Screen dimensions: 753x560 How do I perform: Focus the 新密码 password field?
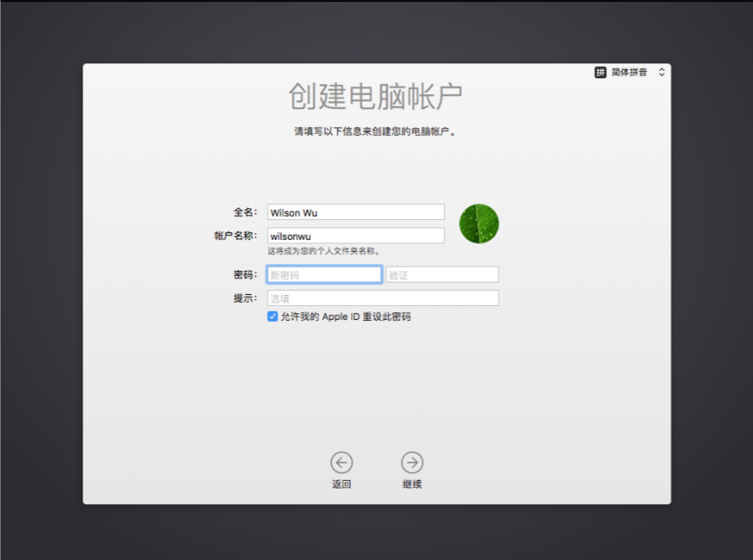[324, 274]
